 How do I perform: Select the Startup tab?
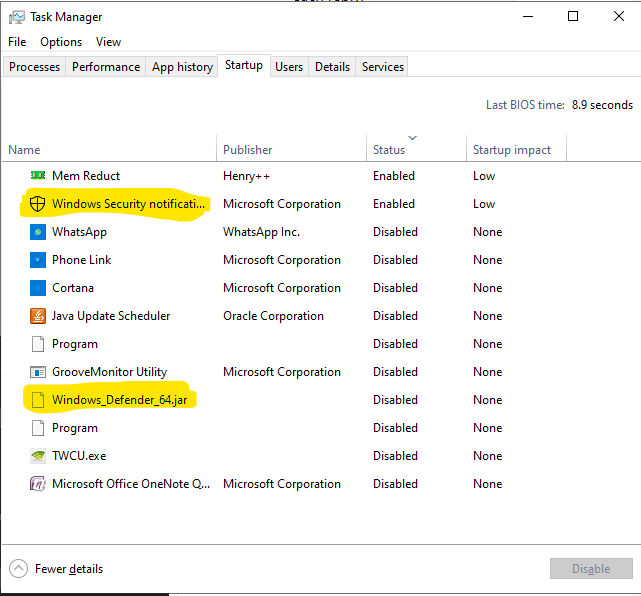pyautogui.click(x=244, y=65)
